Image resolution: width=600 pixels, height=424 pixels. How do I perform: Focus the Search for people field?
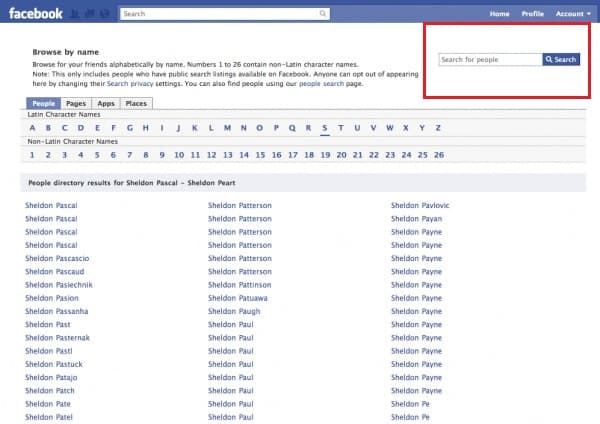(x=490, y=60)
